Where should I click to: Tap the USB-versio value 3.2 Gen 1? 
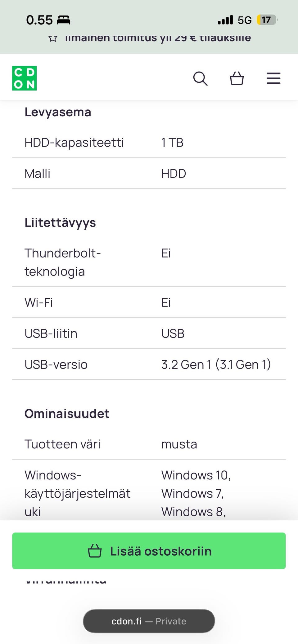pos(216,364)
